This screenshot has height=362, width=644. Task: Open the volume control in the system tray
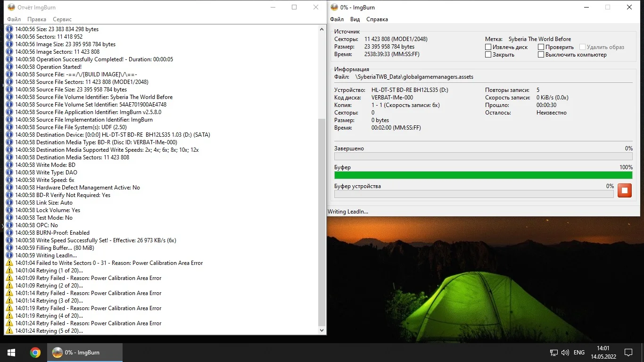pyautogui.click(x=565, y=353)
